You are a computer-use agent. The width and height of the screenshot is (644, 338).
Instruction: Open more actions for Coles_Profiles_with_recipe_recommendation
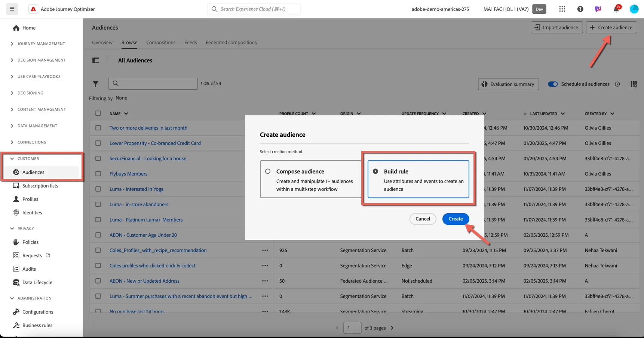(x=265, y=250)
